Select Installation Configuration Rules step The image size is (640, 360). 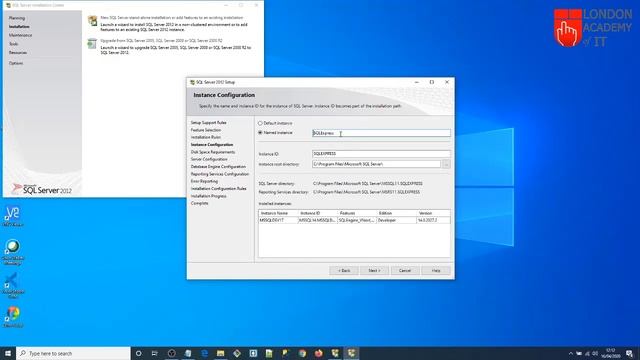pos(219,189)
